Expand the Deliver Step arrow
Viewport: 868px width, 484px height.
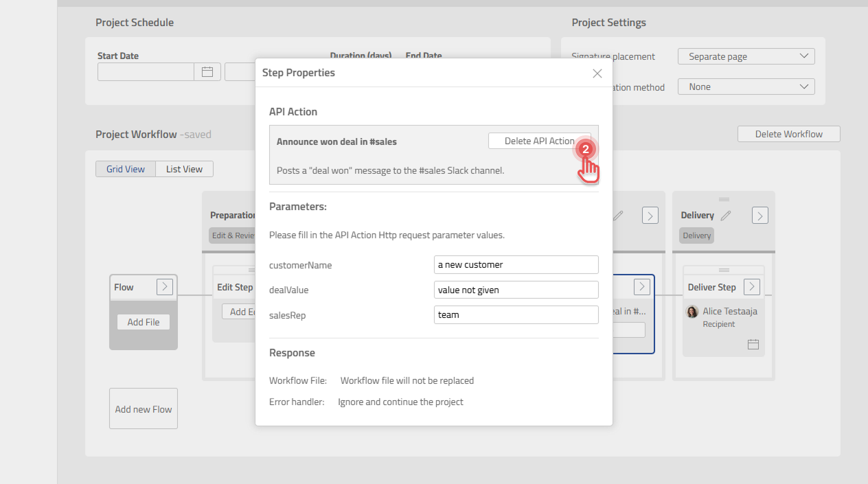(x=752, y=287)
